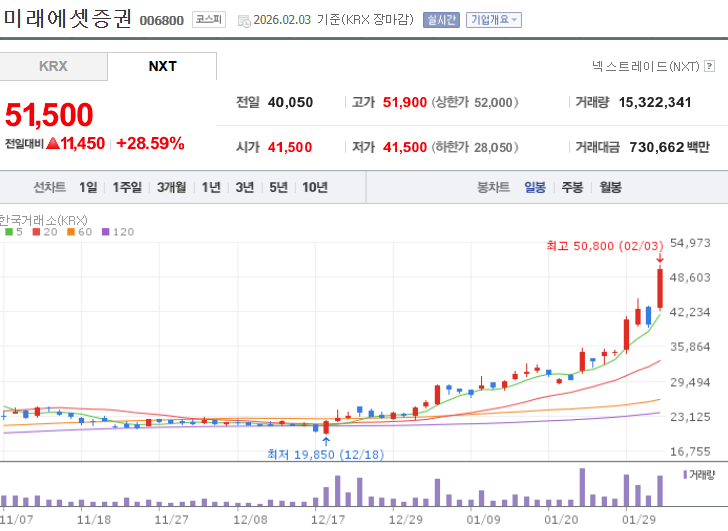Image resolution: width=728 pixels, height=531 pixels.
Task: Click the purple 120-day moving average swatch
Action: (x=105, y=232)
